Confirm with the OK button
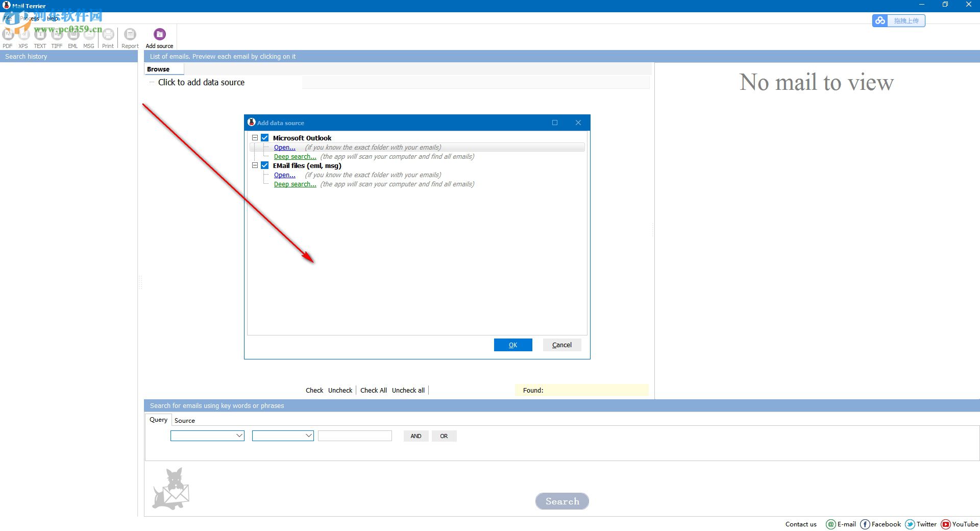980x531 pixels. [513, 345]
